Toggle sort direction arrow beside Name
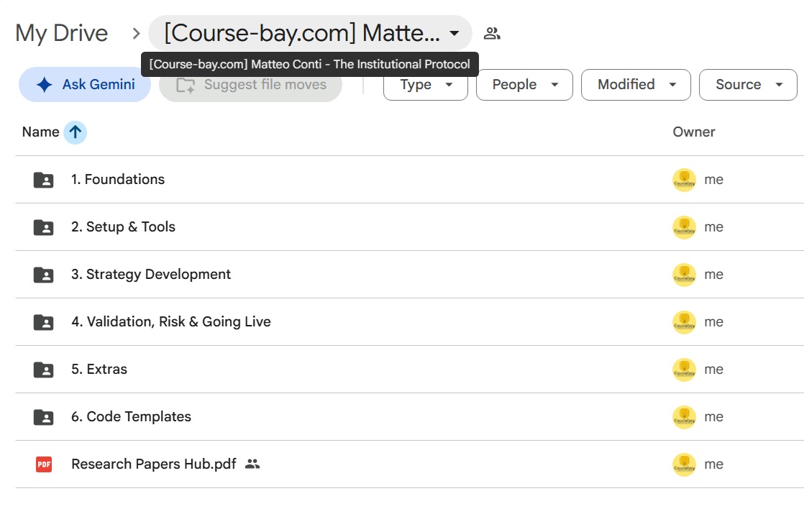This screenshot has width=804, height=532. (75, 132)
